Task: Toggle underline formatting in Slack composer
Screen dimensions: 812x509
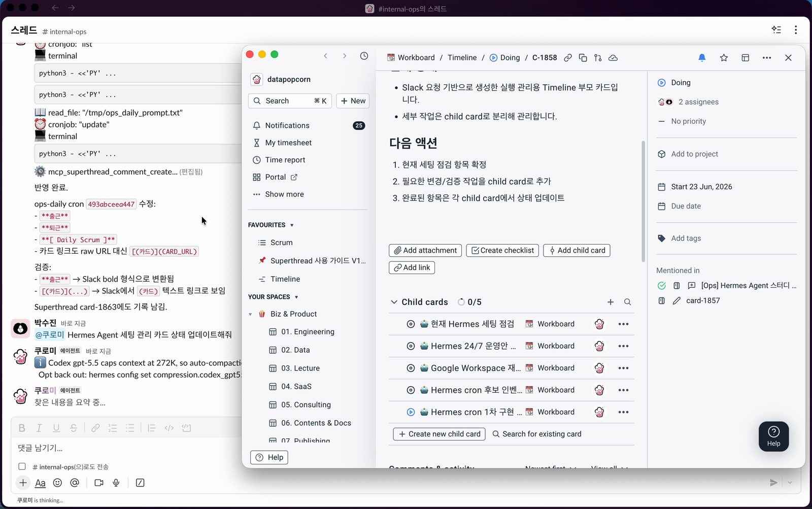Action: pos(56,428)
